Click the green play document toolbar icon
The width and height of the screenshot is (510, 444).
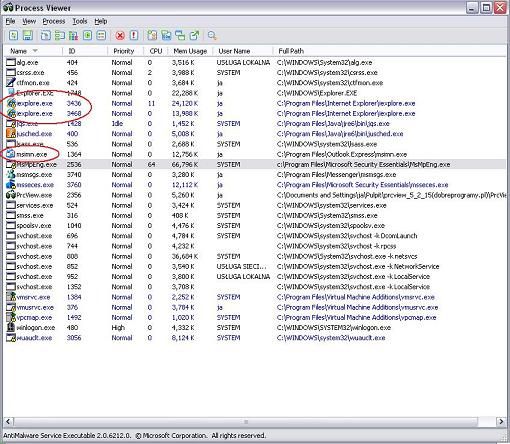tap(87, 35)
